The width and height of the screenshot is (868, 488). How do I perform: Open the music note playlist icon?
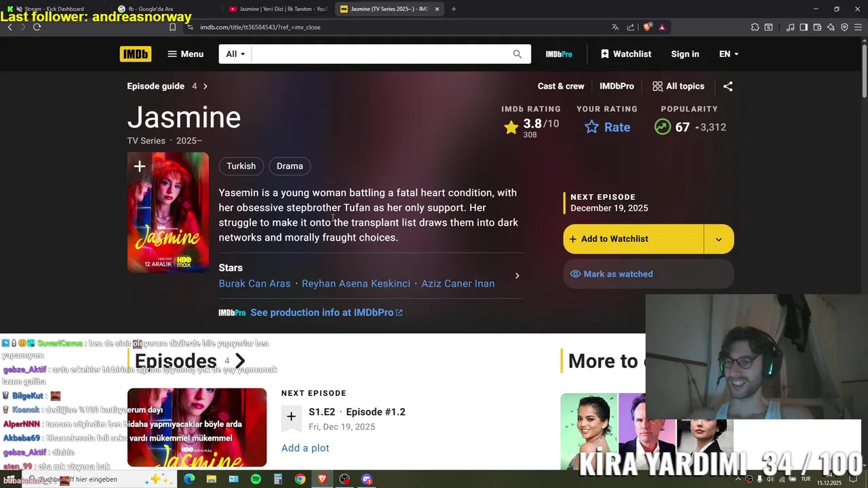790,27
